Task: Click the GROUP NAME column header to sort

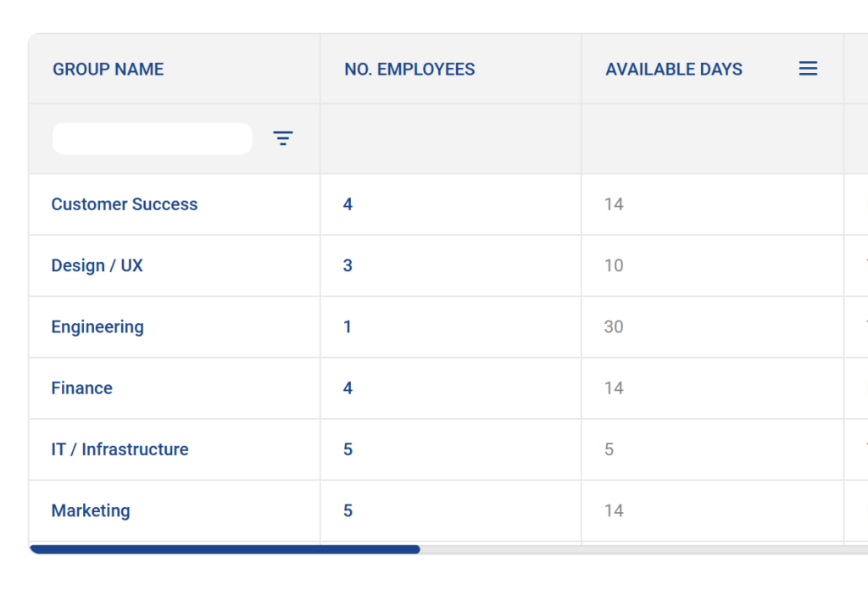Action: point(108,69)
